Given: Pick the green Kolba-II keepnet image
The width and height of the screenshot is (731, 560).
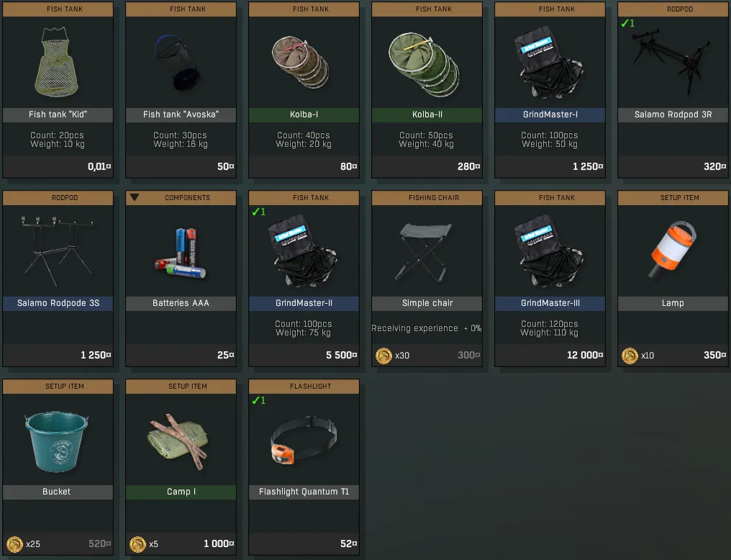Looking at the screenshot, I should [x=424, y=63].
